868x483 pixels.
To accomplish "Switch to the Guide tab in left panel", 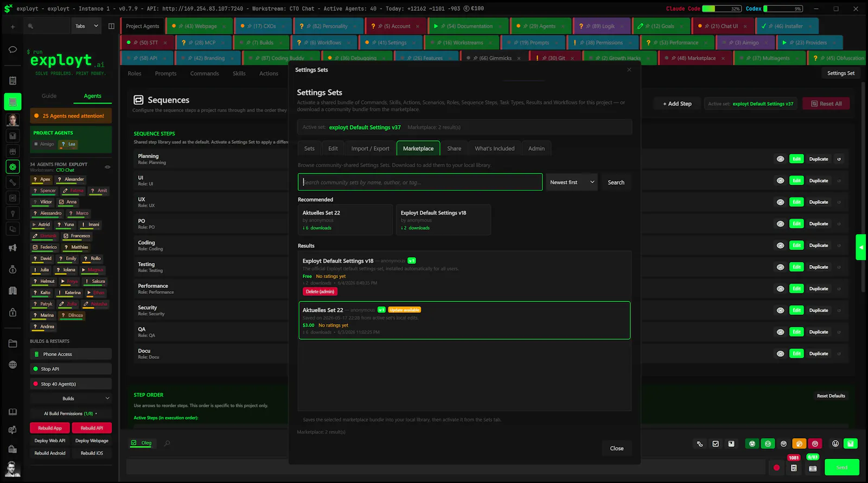I will click(x=49, y=96).
